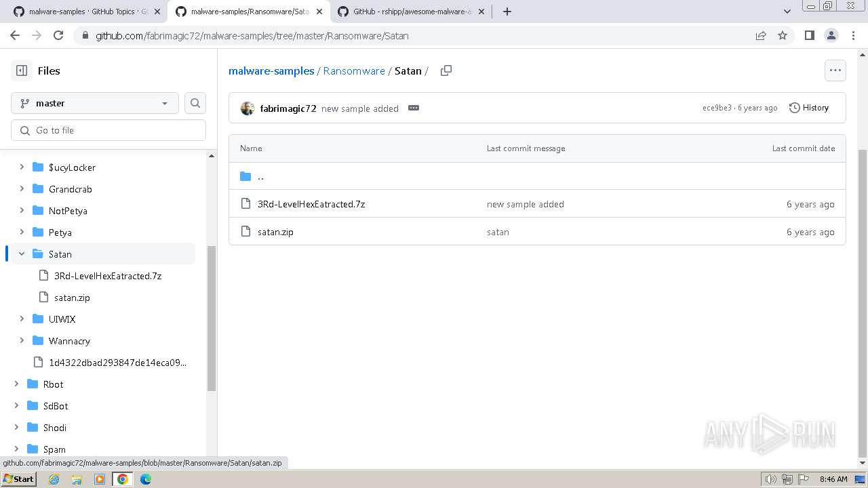Open the volume icon in system tray
The image size is (868, 488).
[771, 479]
